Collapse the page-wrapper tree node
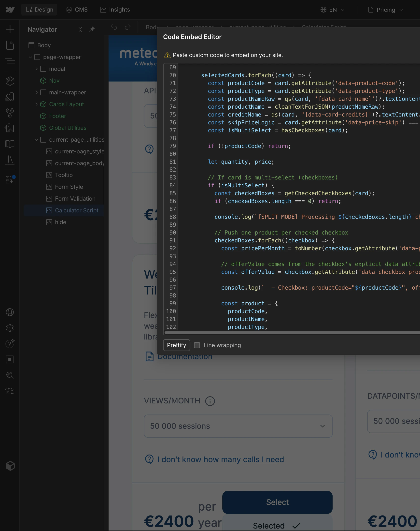This screenshot has width=420, height=531. pyautogui.click(x=30, y=57)
